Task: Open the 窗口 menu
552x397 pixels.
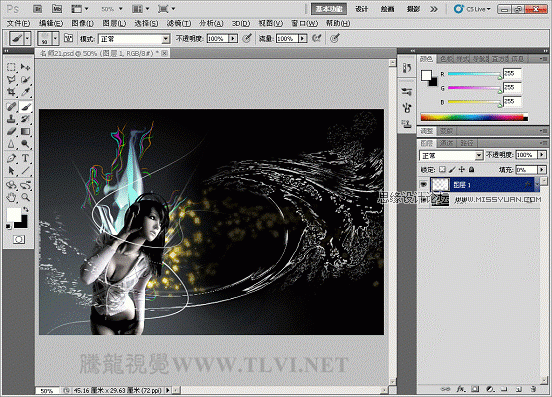Action: pyautogui.click(x=305, y=23)
